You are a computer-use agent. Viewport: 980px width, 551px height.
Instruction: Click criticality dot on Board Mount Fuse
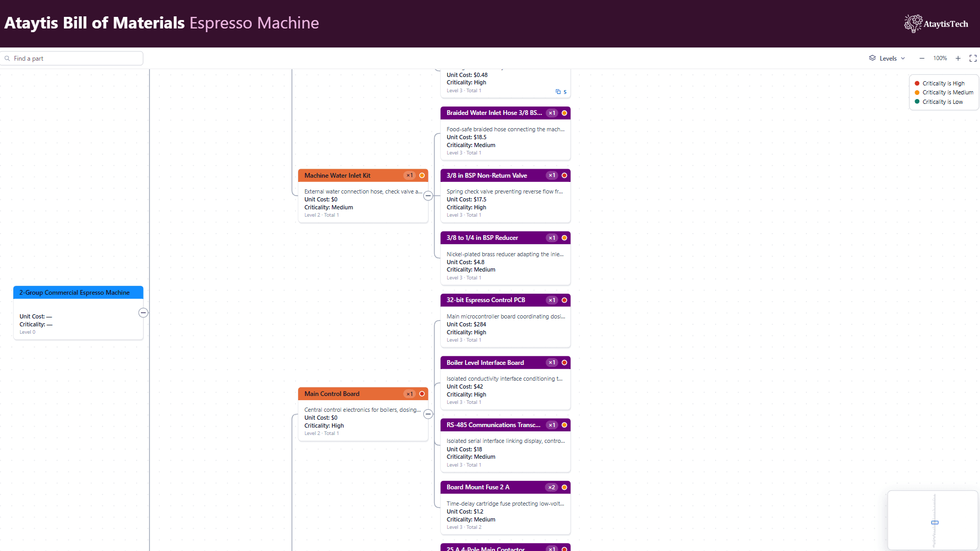[564, 487]
